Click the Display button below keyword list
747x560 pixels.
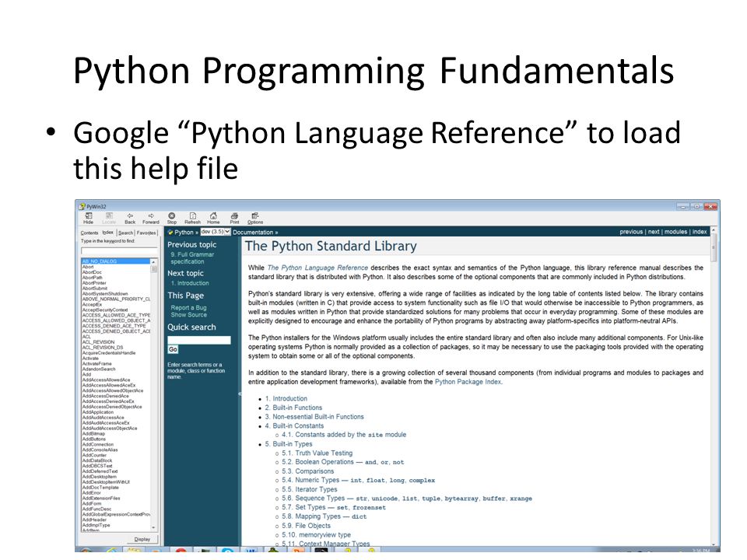tap(142, 539)
